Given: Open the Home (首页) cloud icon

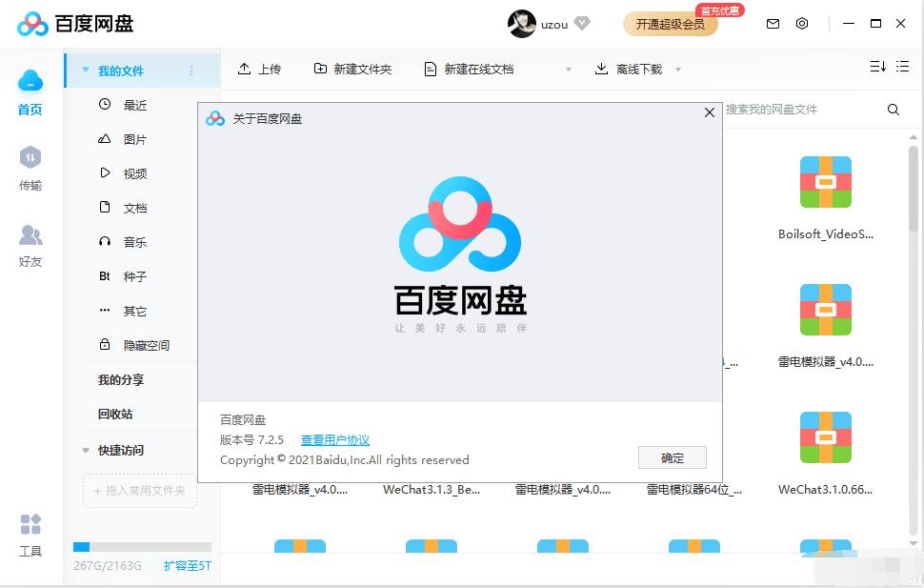Looking at the screenshot, I should point(30,80).
